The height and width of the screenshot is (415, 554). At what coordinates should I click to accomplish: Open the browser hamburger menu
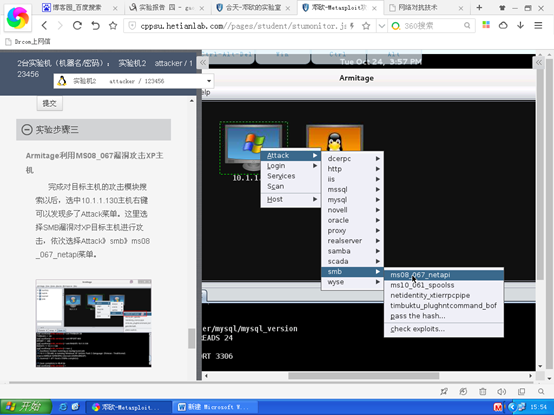pos(538,25)
